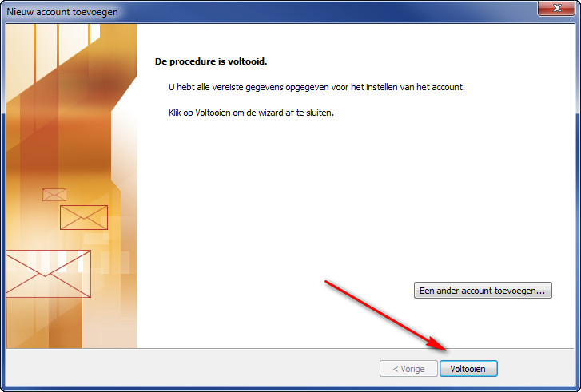Close the Nieuw account toevoegen window
This screenshot has height=392, width=581.
(557, 8)
